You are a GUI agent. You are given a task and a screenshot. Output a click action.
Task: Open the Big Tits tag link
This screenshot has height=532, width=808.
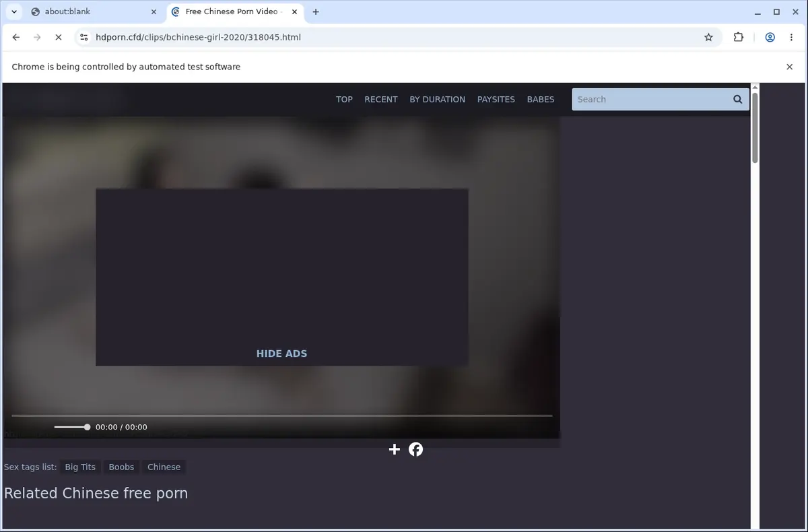80,467
